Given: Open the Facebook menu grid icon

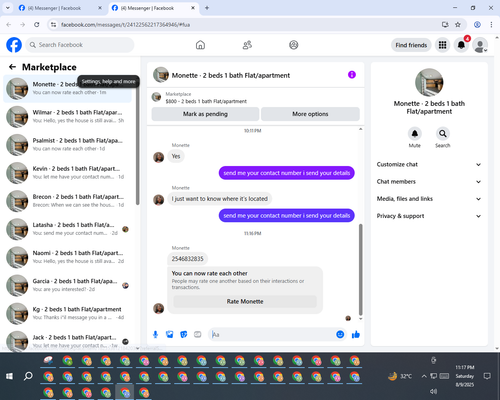Looking at the screenshot, I should click(x=442, y=45).
